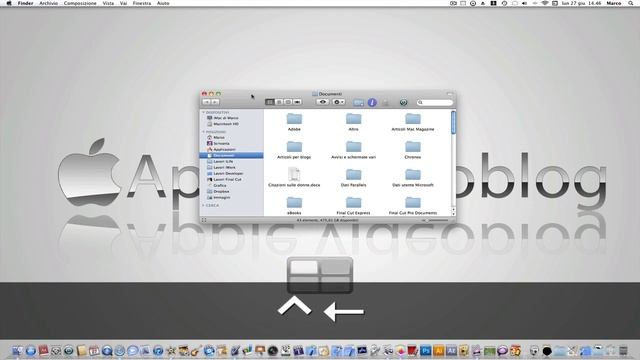The image size is (640, 360).
Task: Click the scroll down arrow in Finder
Action: tap(453, 213)
